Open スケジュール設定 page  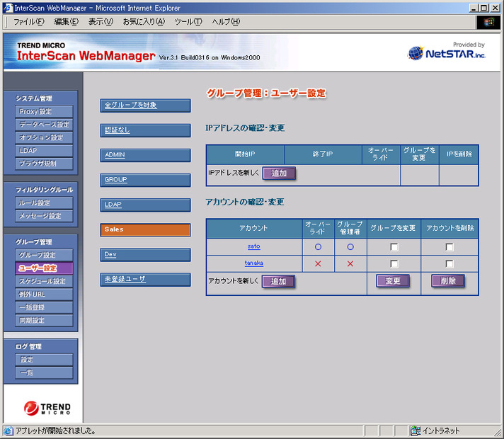pyautogui.click(x=44, y=281)
